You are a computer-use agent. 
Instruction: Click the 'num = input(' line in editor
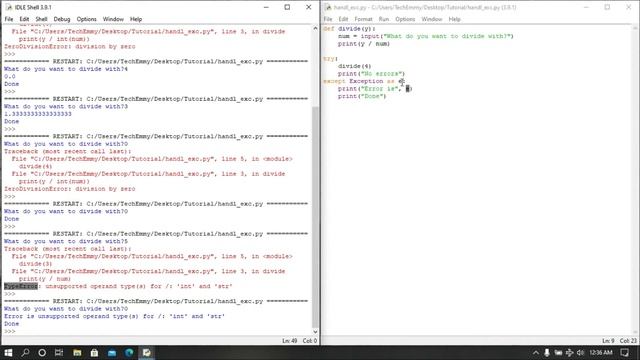[426, 36]
